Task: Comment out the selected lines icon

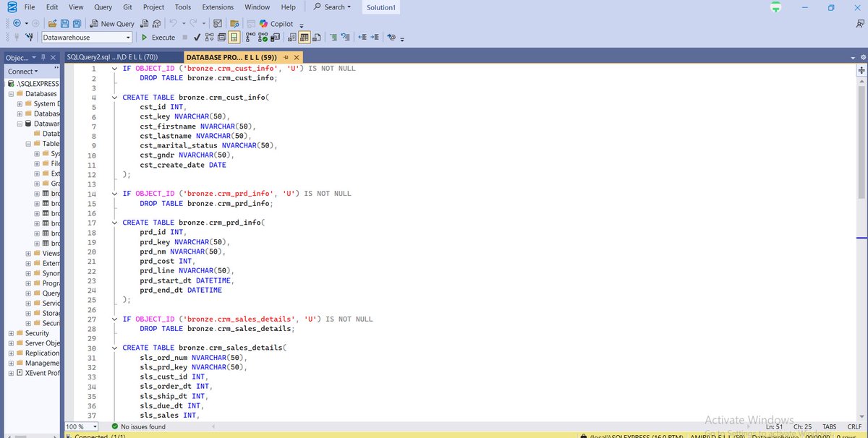Action: [333, 38]
